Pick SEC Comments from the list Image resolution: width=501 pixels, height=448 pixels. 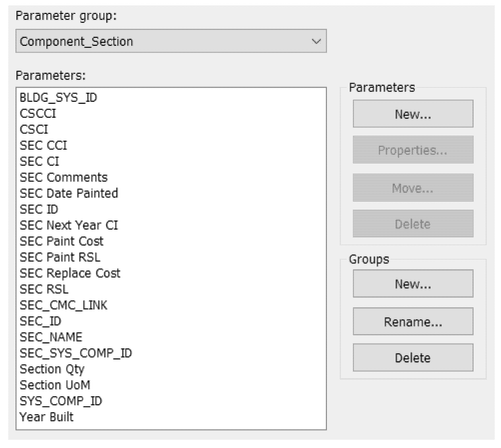[63, 178]
